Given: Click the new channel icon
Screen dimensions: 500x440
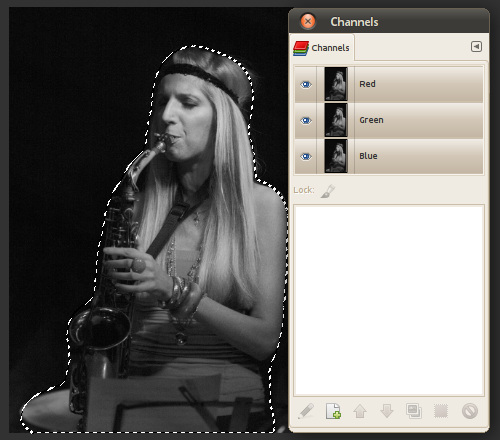Looking at the screenshot, I should click(333, 411).
